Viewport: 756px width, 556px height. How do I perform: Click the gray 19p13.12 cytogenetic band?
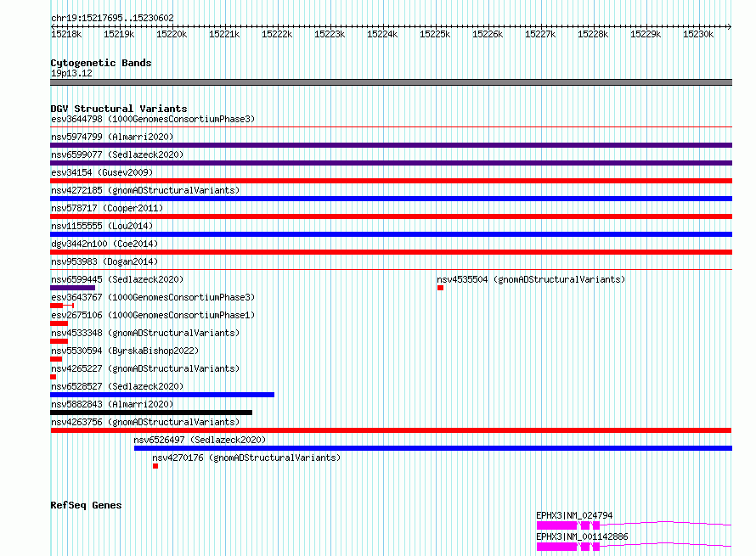(x=391, y=82)
